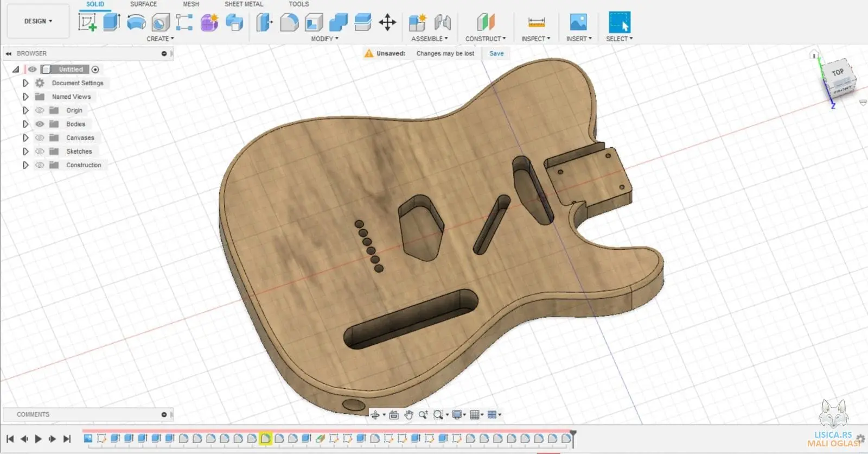
Task: Open the Design workspace dropdown
Action: pos(38,21)
